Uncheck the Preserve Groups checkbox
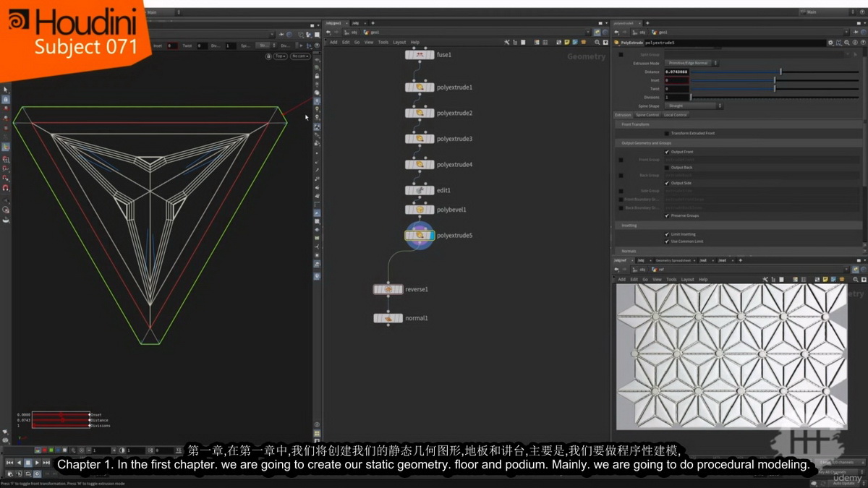 pyautogui.click(x=667, y=215)
